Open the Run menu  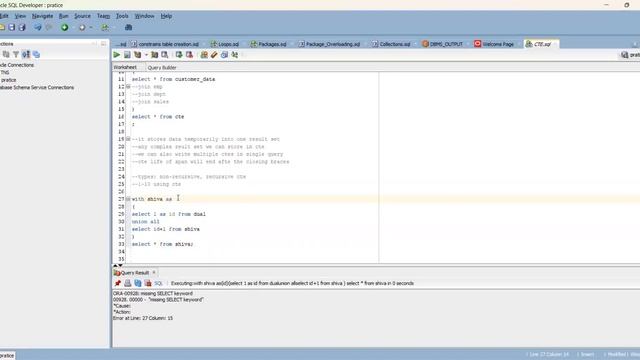(x=64, y=16)
